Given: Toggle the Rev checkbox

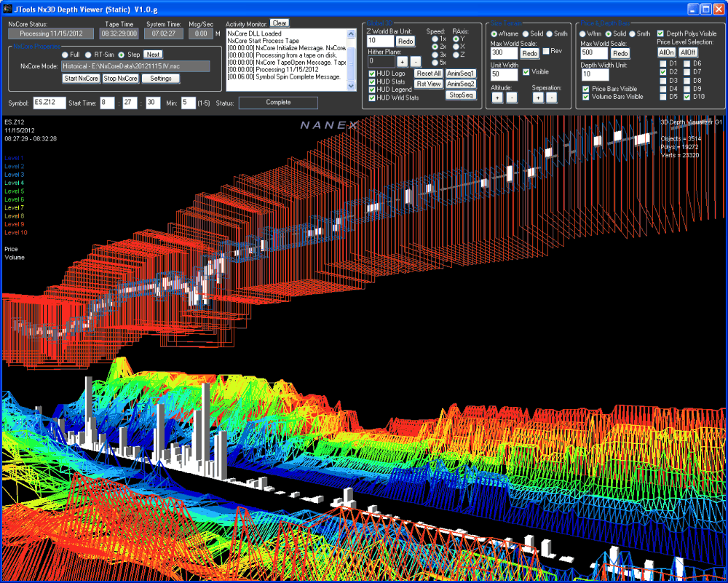Looking at the screenshot, I should click(546, 51).
